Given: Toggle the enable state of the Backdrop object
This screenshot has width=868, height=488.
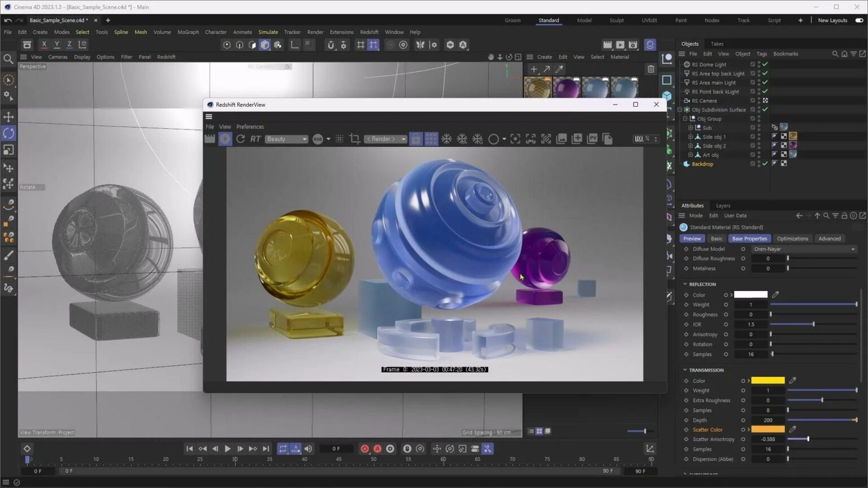Looking at the screenshot, I should click(765, 164).
